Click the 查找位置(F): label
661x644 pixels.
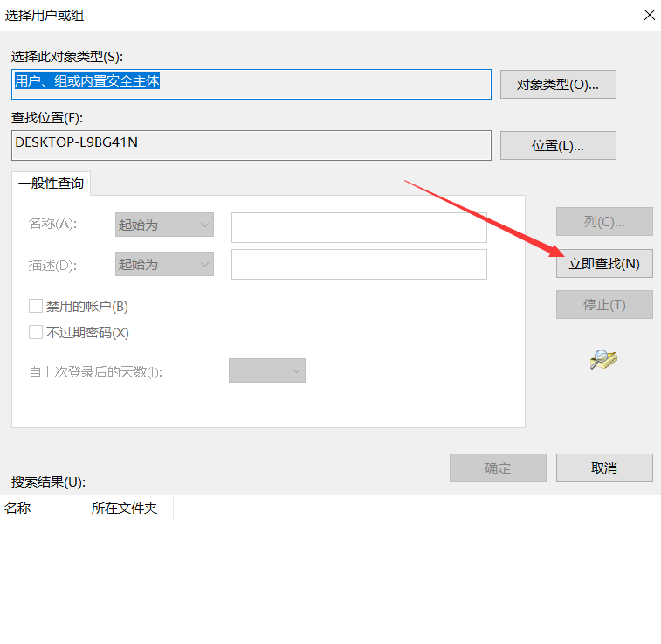coord(47,118)
